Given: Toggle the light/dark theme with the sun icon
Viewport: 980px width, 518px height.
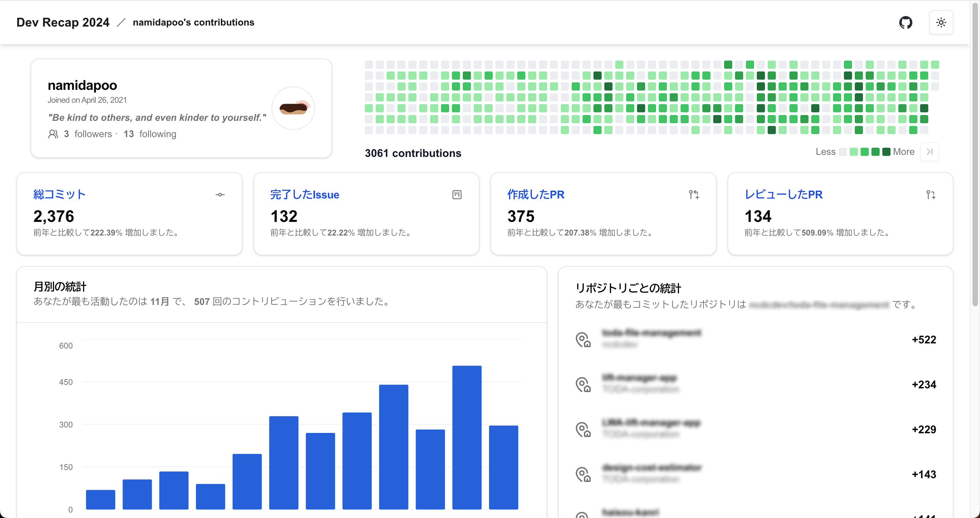Looking at the screenshot, I should (941, 22).
